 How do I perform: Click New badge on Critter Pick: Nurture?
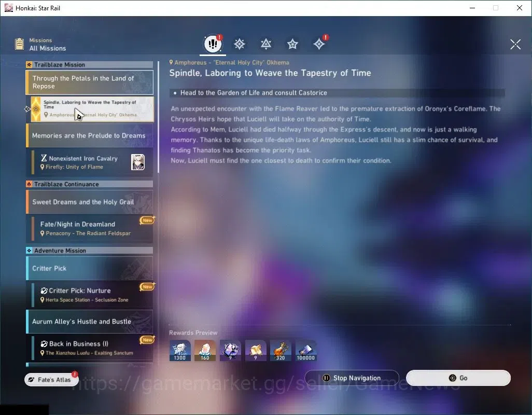[147, 287]
